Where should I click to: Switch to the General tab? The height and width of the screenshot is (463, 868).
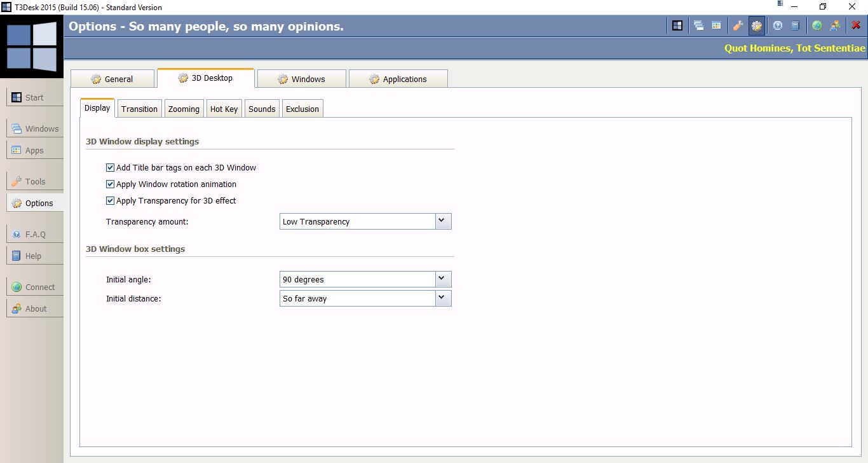[112, 79]
